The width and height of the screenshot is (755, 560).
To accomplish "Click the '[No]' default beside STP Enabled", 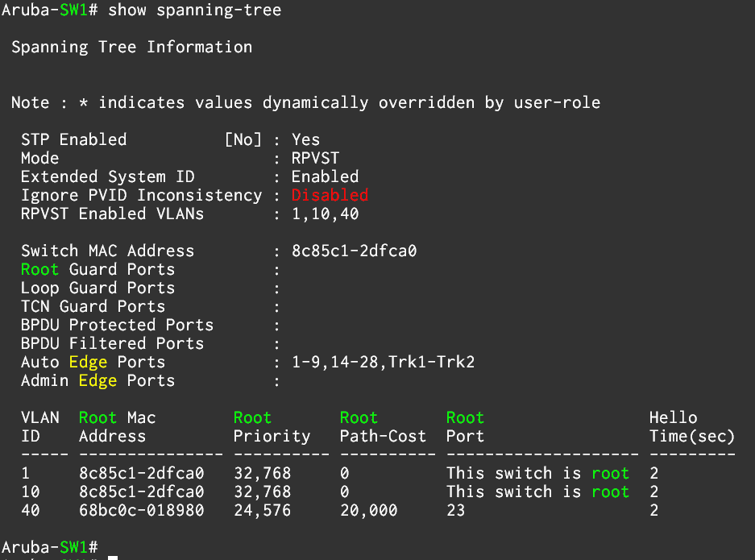I will pyautogui.click(x=243, y=139).
